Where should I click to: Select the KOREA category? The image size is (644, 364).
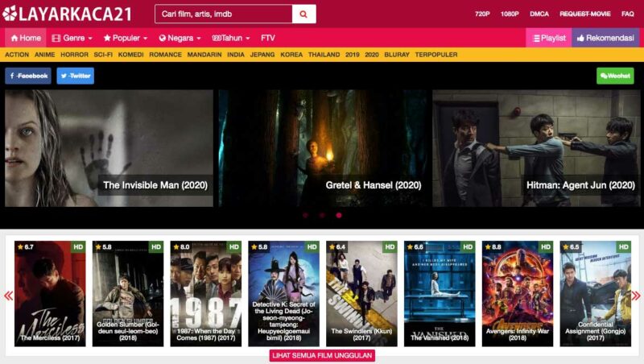[x=291, y=55]
